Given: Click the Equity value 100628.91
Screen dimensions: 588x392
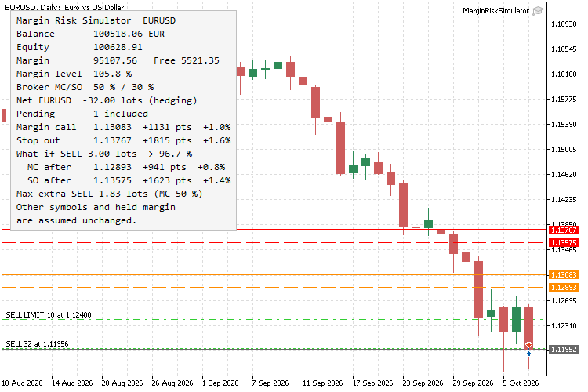Looking at the screenshot, I should (118, 47).
